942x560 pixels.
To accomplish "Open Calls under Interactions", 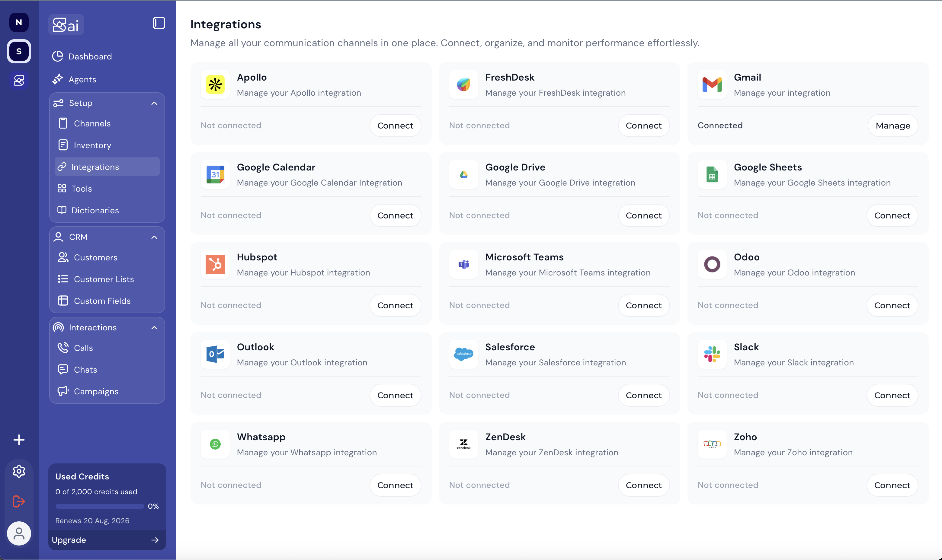I will click(107, 348).
